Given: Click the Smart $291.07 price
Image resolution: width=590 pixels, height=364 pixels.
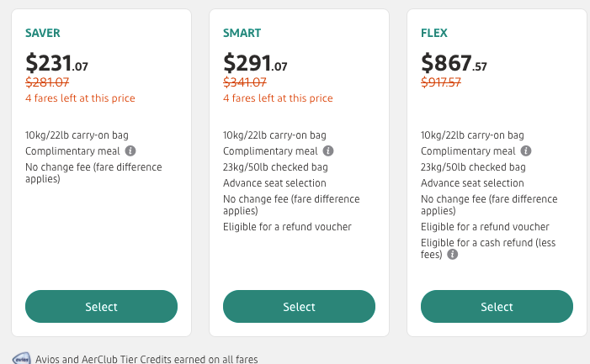Looking at the screenshot, I should coord(255,63).
